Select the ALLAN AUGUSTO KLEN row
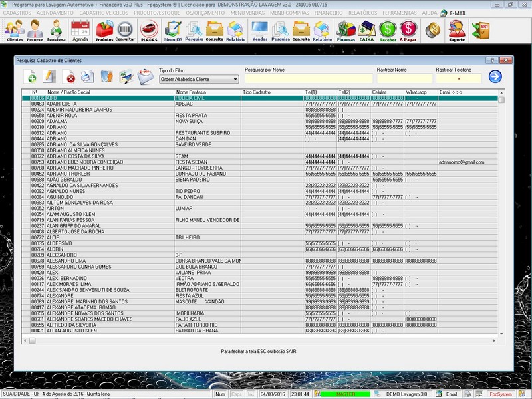 259,331
